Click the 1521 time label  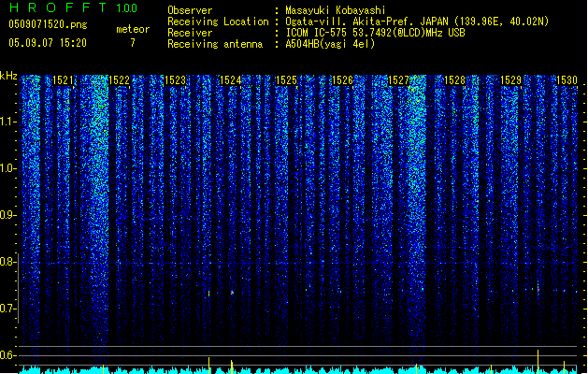[x=63, y=79]
